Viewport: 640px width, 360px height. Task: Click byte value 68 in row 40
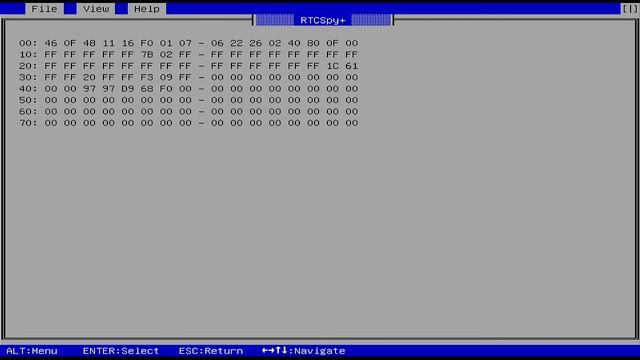click(147, 89)
